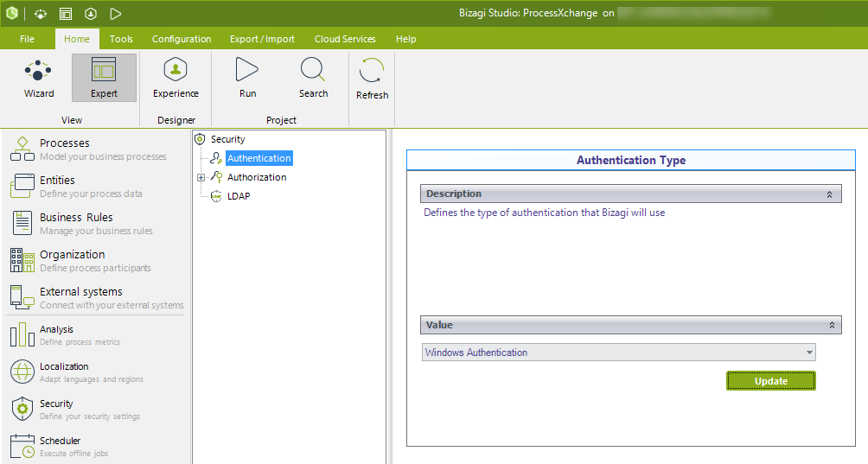The image size is (868, 464).
Task: Click the Run quick-access icon in title bar
Action: pyautogui.click(x=115, y=14)
